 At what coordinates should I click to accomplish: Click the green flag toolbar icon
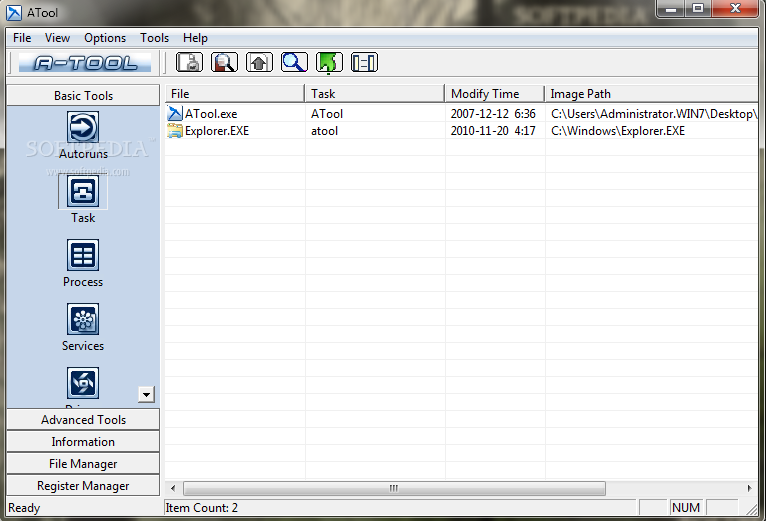pos(329,63)
